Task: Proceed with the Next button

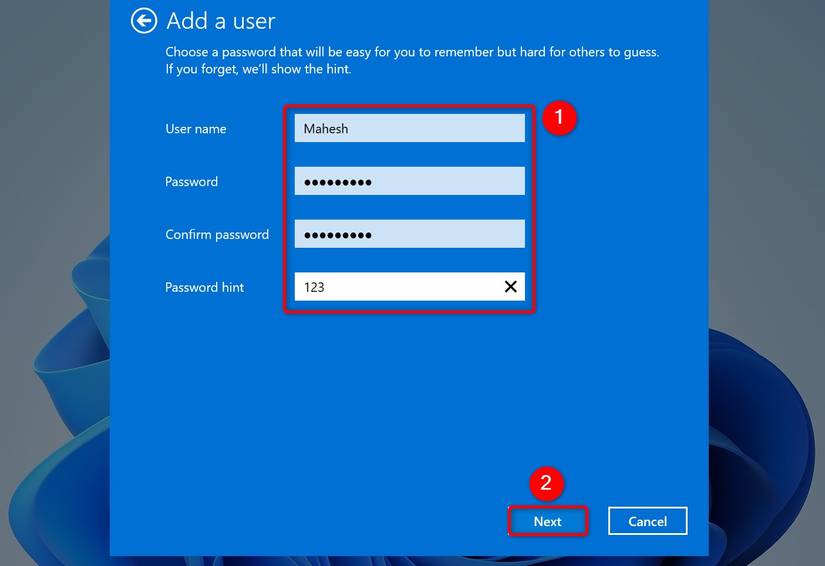Action: point(548,521)
